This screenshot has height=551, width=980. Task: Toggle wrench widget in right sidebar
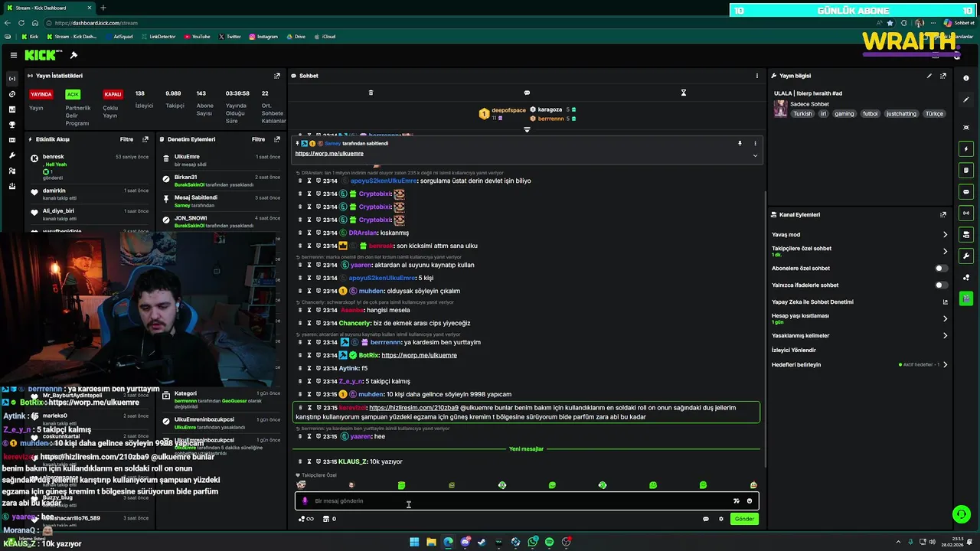tap(966, 256)
